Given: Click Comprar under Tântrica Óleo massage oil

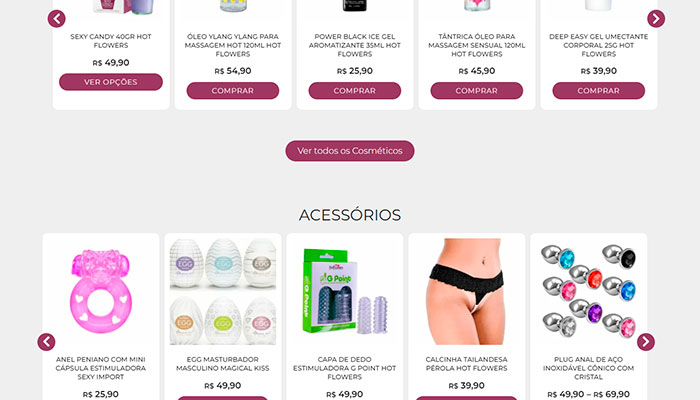Looking at the screenshot, I should point(476,91).
